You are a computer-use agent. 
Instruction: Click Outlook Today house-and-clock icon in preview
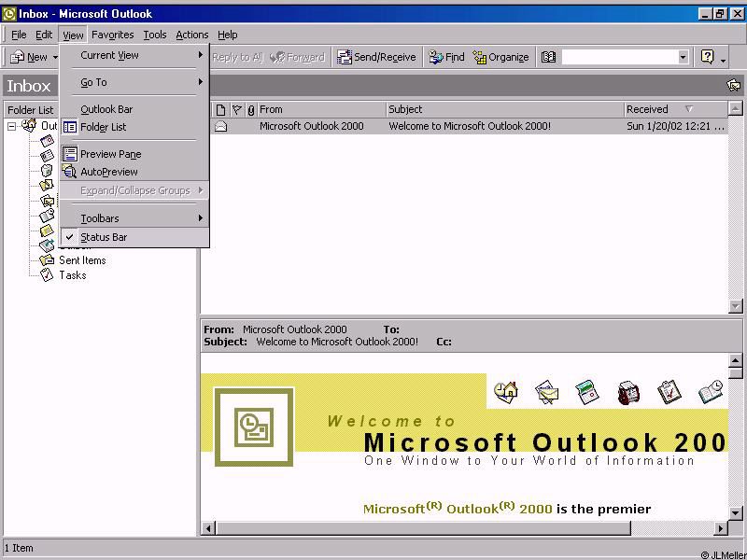[x=506, y=392]
